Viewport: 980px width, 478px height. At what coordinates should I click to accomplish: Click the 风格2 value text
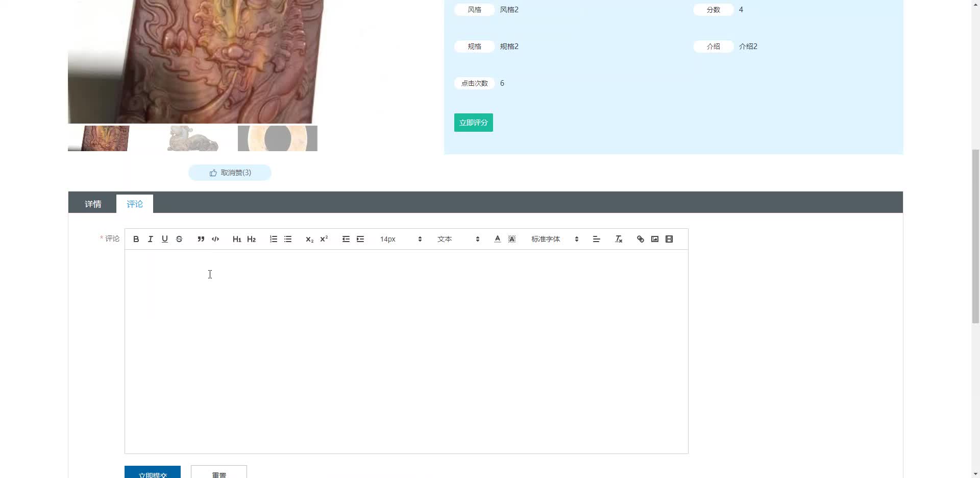tap(509, 10)
